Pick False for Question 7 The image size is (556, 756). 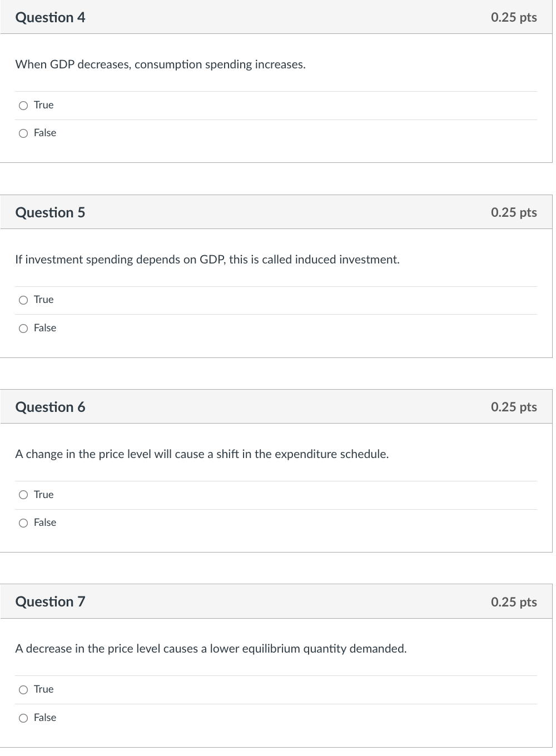(23, 718)
